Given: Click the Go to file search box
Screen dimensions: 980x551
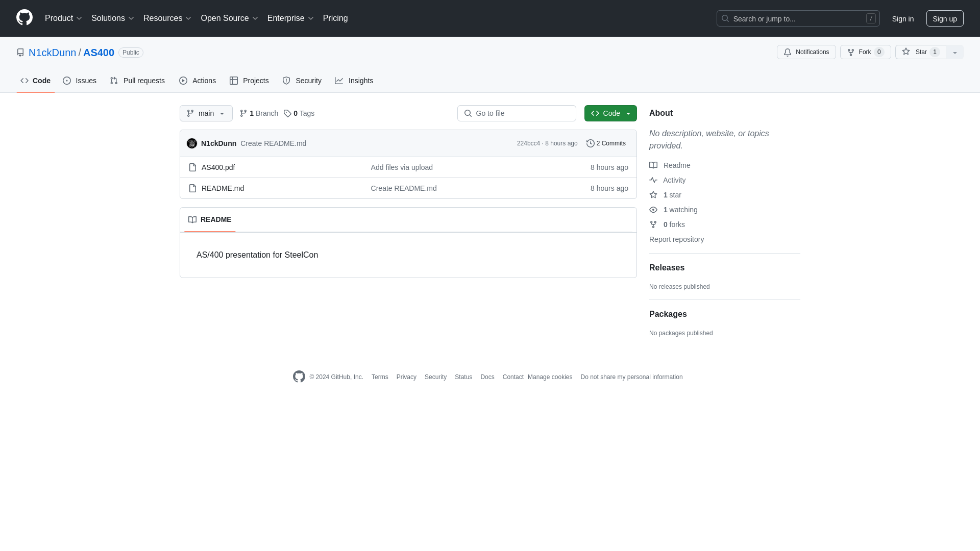Looking at the screenshot, I should click(517, 113).
